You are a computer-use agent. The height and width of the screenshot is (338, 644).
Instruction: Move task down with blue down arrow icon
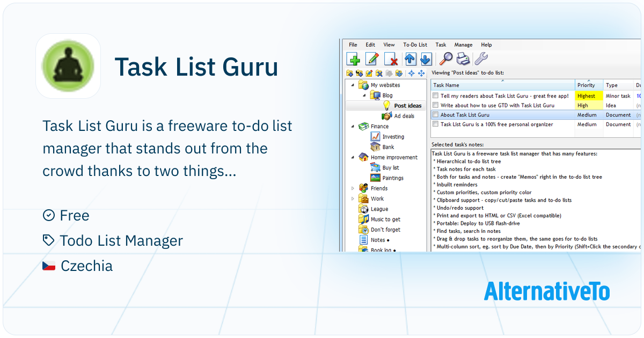click(426, 58)
